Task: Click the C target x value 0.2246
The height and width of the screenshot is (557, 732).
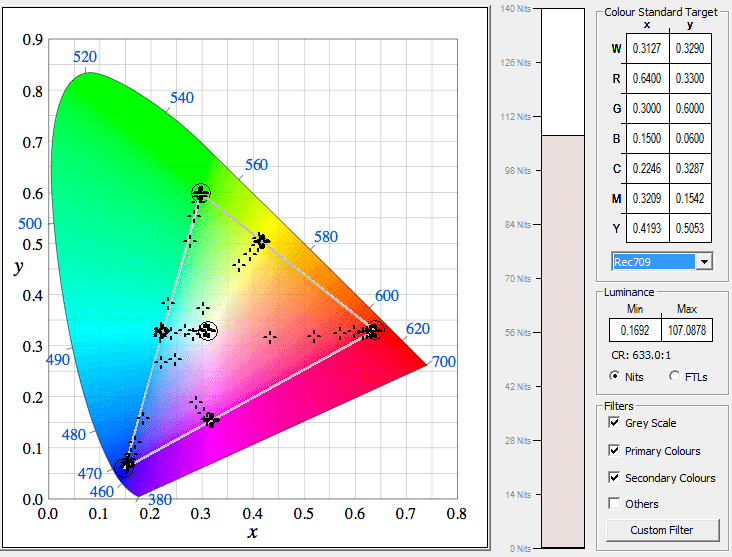Action: [647, 168]
